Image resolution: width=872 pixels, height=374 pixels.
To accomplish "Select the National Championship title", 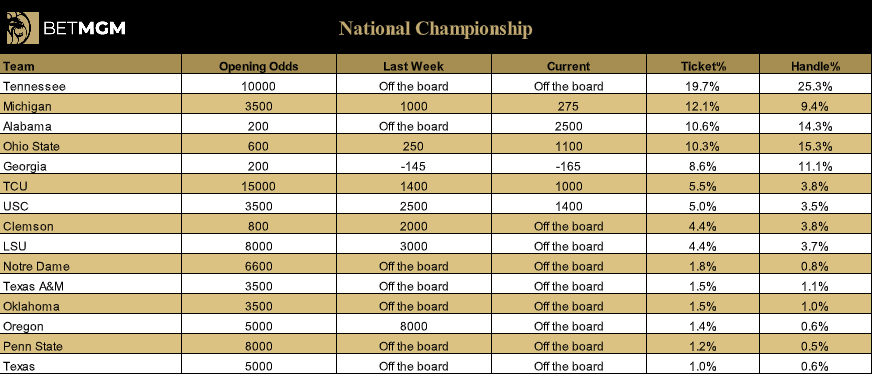I will 435,28.
